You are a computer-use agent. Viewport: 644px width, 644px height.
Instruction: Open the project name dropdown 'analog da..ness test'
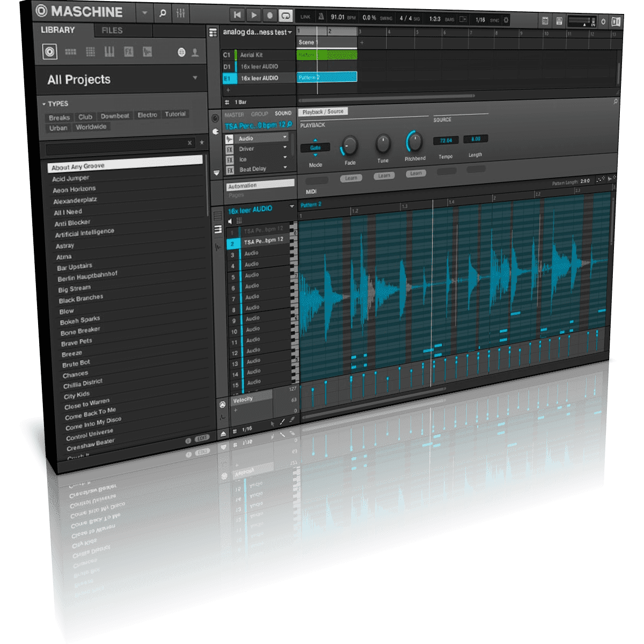[x=257, y=32]
